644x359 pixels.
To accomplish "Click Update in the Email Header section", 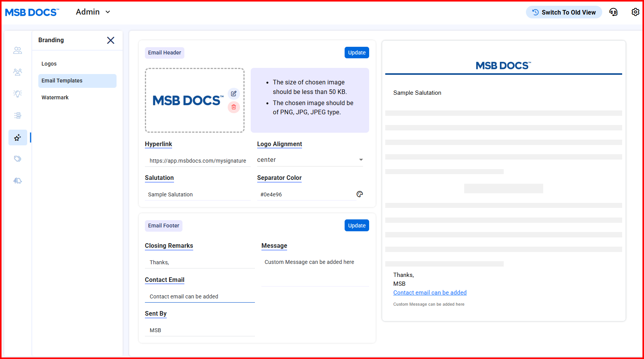I will (356, 53).
